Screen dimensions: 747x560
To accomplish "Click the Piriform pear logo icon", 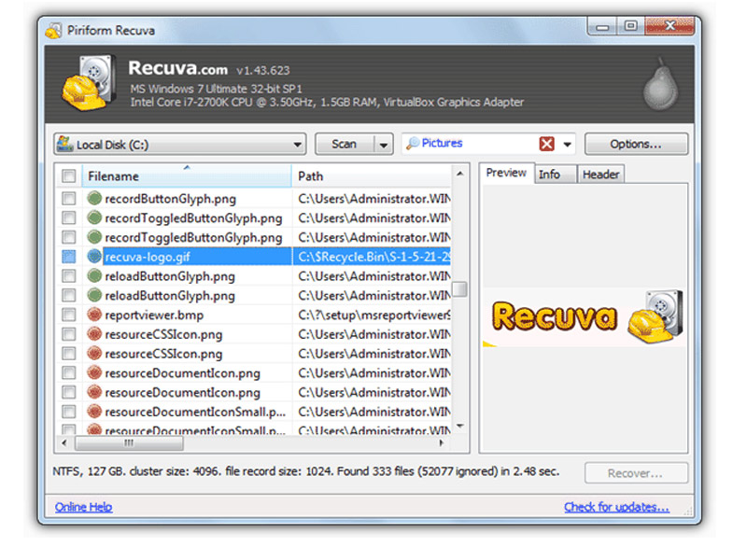I will [x=660, y=84].
